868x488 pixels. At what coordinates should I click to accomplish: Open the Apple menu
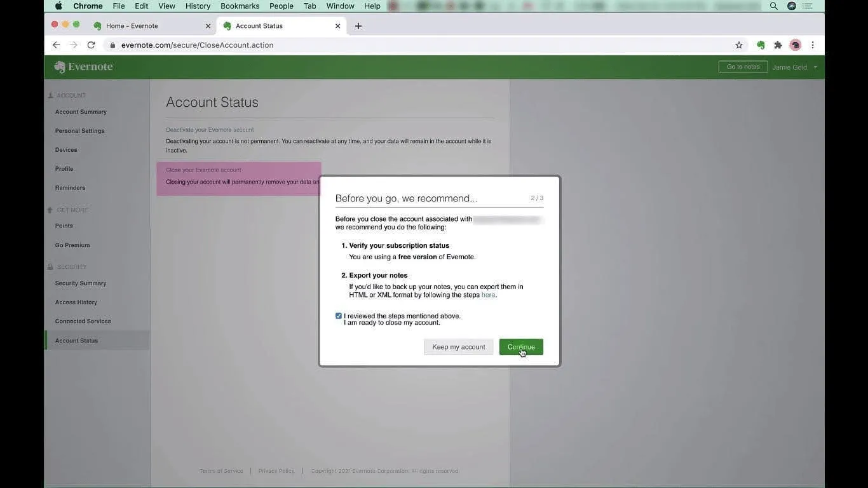[58, 6]
